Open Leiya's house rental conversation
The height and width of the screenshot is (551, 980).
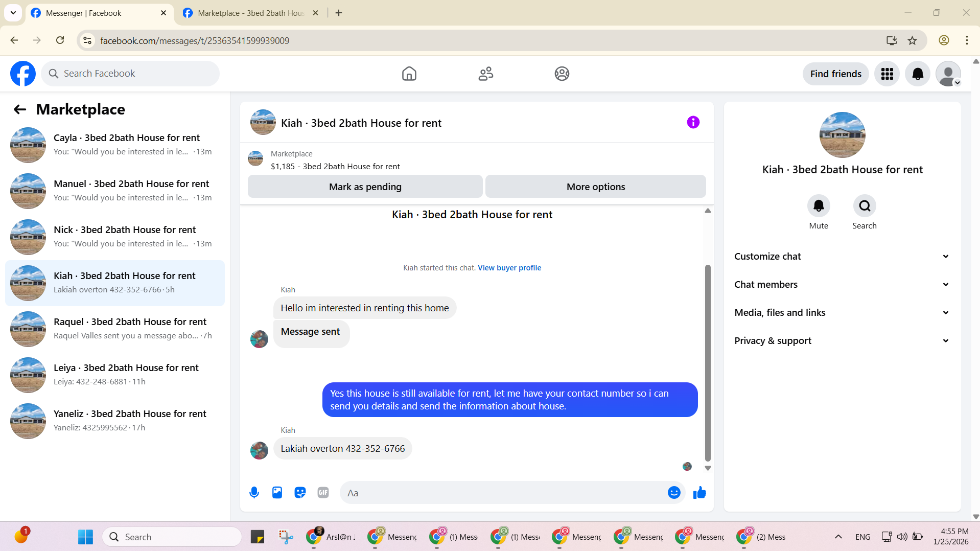tap(115, 375)
